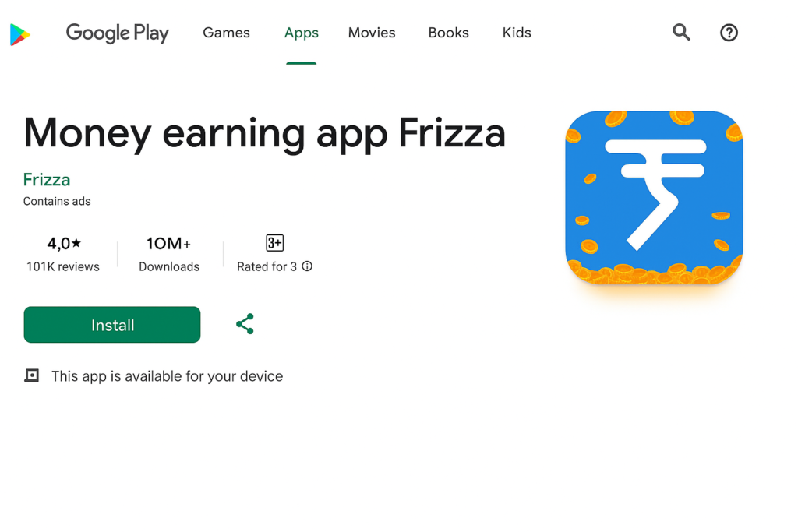Click the Money earning app Frizza title
798x532 pixels.
click(265, 133)
